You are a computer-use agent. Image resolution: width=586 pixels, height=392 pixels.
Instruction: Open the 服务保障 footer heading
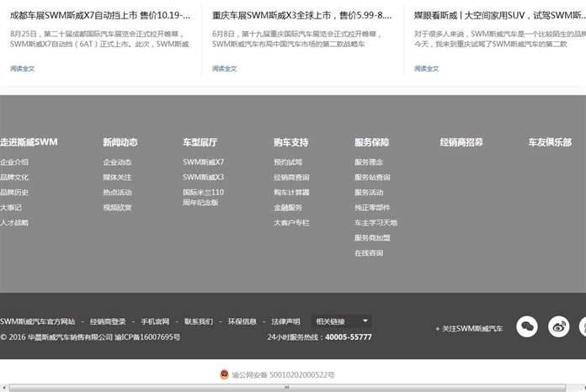pyautogui.click(x=372, y=142)
